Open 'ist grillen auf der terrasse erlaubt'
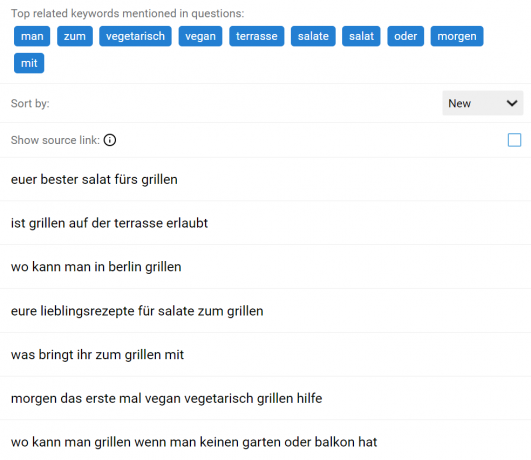The image size is (531, 460). pyautogui.click(x=266, y=223)
